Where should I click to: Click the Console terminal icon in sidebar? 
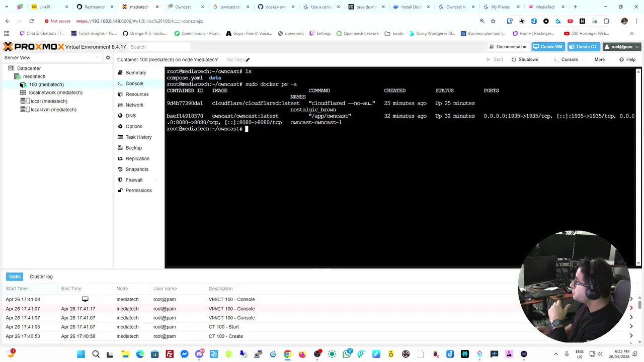pyautogui.click(x=120, y=83)
